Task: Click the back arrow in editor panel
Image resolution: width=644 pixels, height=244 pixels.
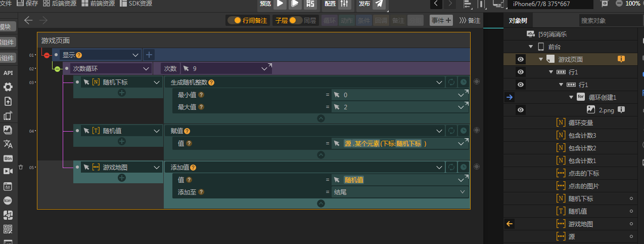Action: coord(28,20)
